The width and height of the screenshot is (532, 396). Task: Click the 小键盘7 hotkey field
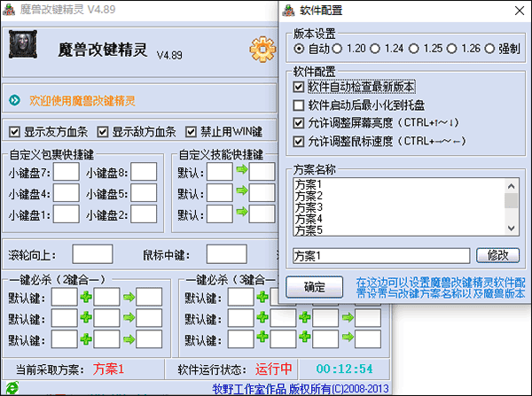(x=66, y=172)
